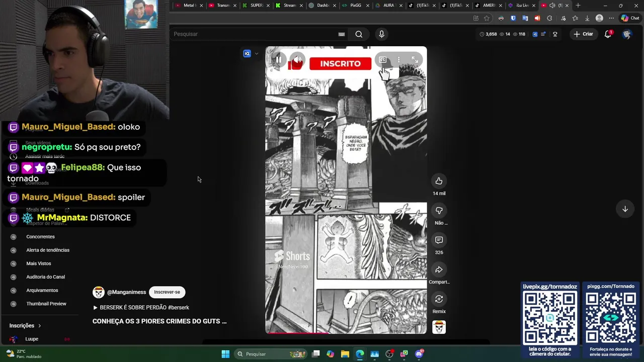Open Concorrentes in the sidebar

tap(40, 237)
